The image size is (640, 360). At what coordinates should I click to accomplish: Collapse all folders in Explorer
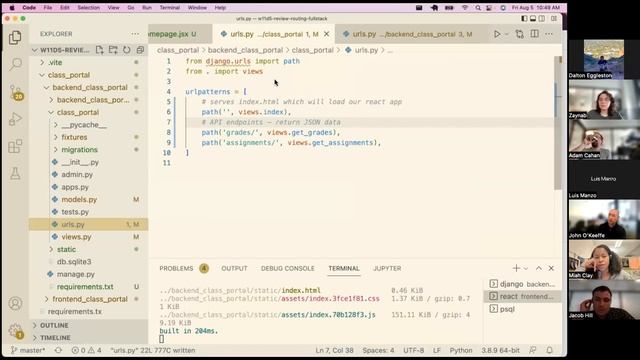[x=140, y=50]
